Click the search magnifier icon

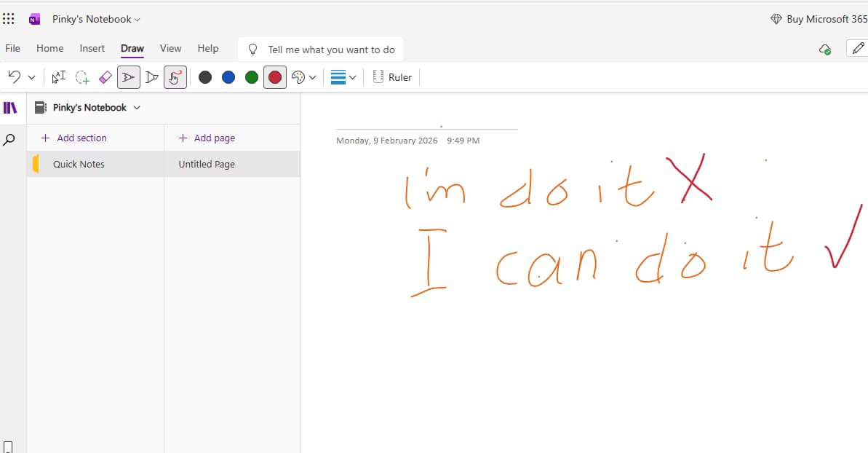[x=9, y=139]
